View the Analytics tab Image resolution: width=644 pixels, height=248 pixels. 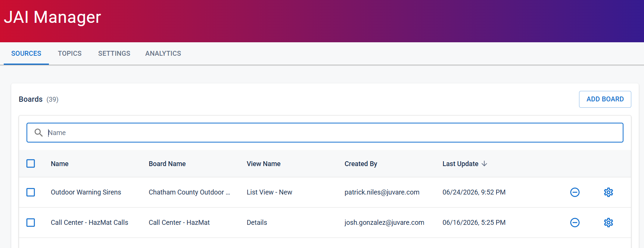163,53
